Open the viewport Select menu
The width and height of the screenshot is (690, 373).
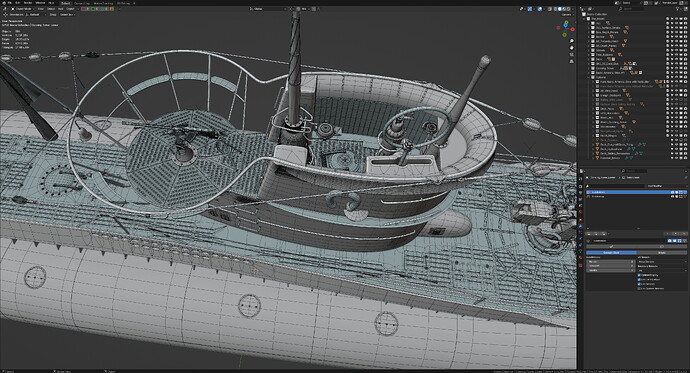coord(51,9)
